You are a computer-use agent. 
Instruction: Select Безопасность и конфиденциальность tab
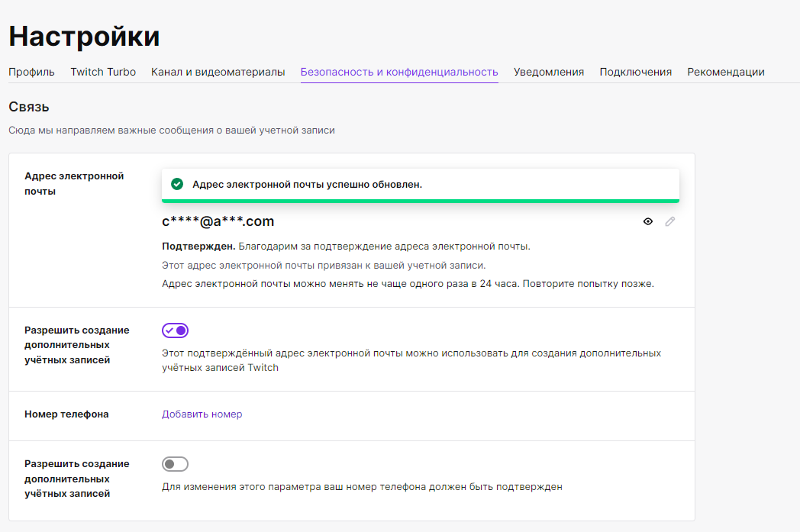(399, 72)
